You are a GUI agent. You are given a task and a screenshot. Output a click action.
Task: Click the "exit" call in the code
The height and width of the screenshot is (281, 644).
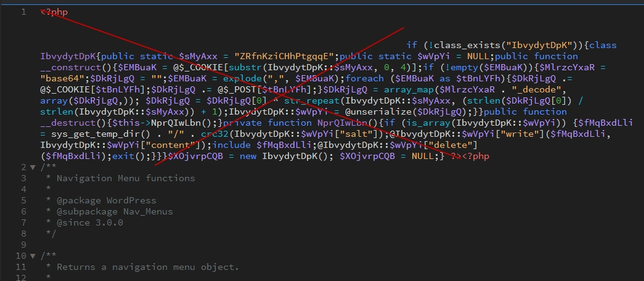[x=123, y=156]
